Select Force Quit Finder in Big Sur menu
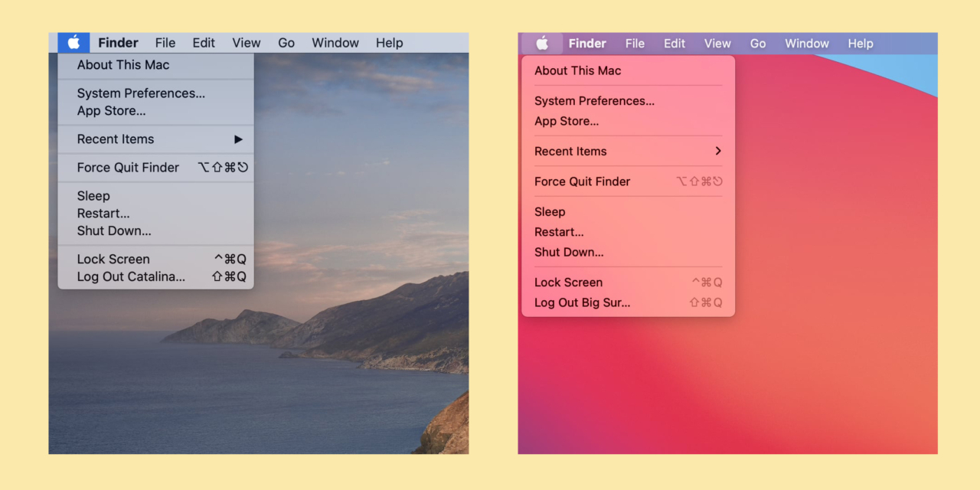The height and width of the screenshot is (490, 980). pos(582,181)
